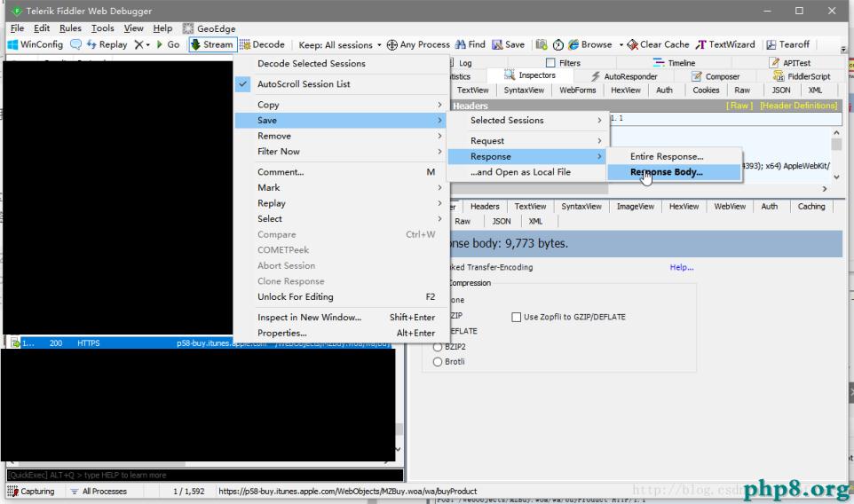Image resolution: width=854 pixels, height=504 pixels.
Task: Choose Response Body... in the submenu
Action: click(666, 172)
